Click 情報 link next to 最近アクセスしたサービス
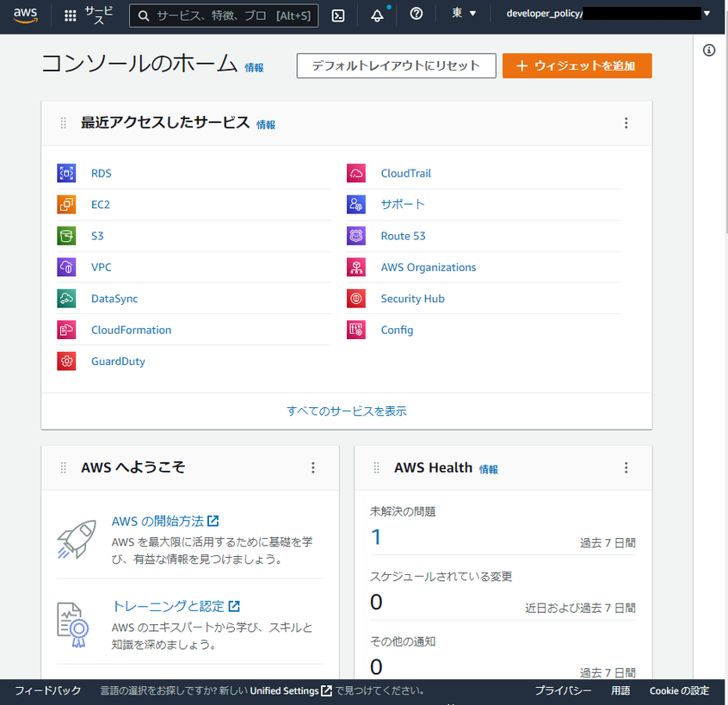The width and height of the screenshot is (728, 705). pos(266,125)
